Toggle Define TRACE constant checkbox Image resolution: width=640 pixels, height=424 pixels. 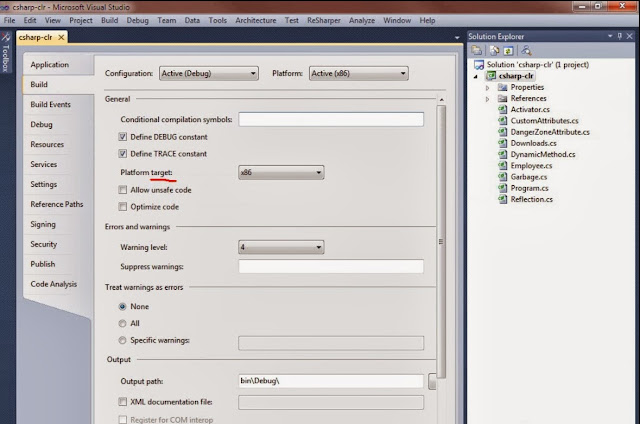click(122, 153)
